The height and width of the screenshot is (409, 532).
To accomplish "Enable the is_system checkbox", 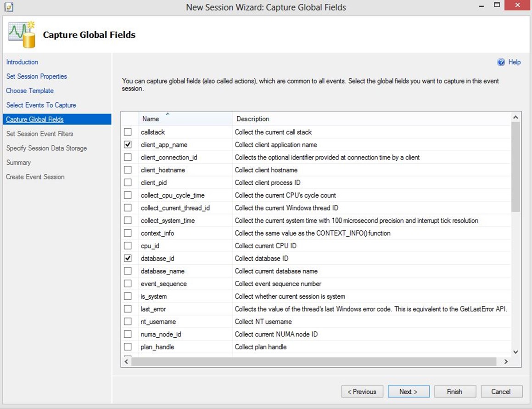I will (x=128, y=296).
